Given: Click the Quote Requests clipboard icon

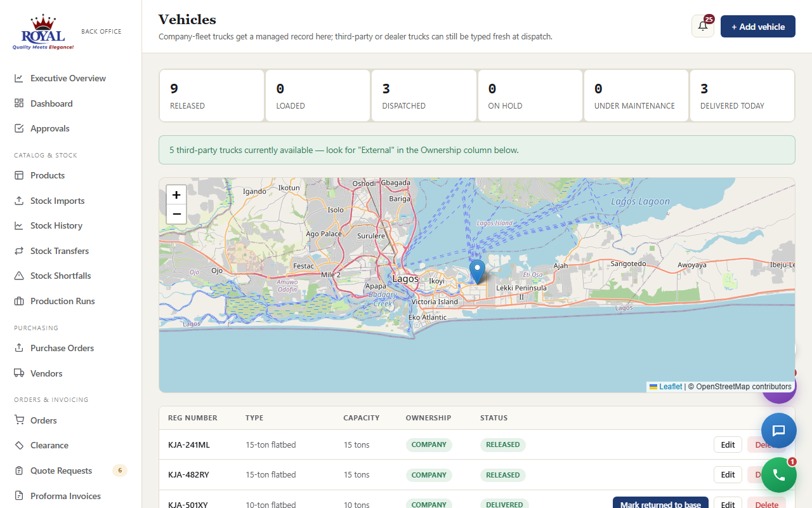Looking at the screenshot, I should click(19, 471).
